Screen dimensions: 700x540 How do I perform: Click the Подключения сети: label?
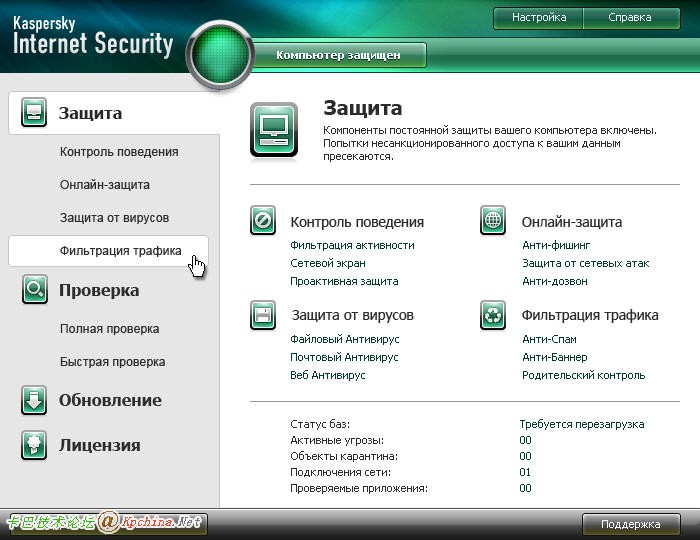click(x=341, y=472)
